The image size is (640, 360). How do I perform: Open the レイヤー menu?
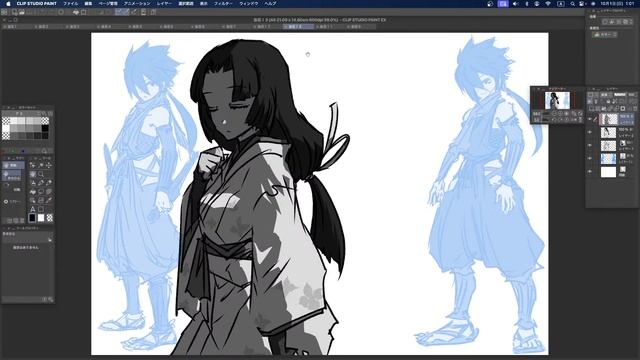click(x=164, y=3)
